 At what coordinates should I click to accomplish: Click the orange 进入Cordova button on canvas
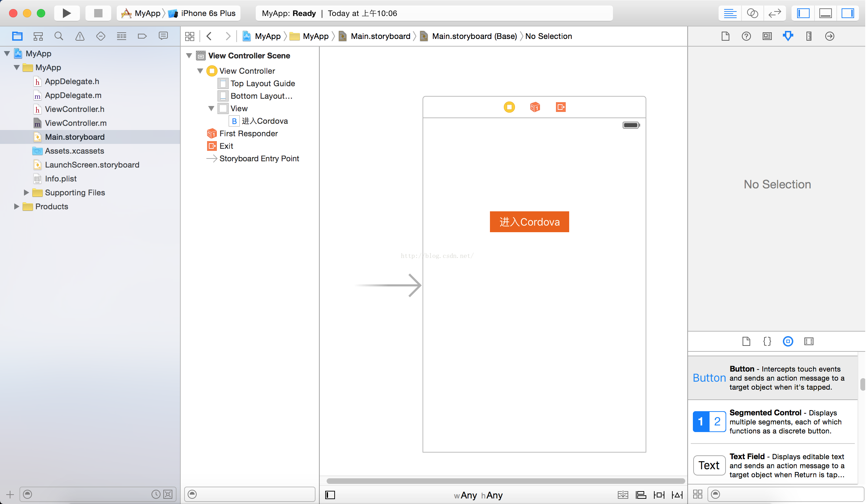tap(529, 222)
